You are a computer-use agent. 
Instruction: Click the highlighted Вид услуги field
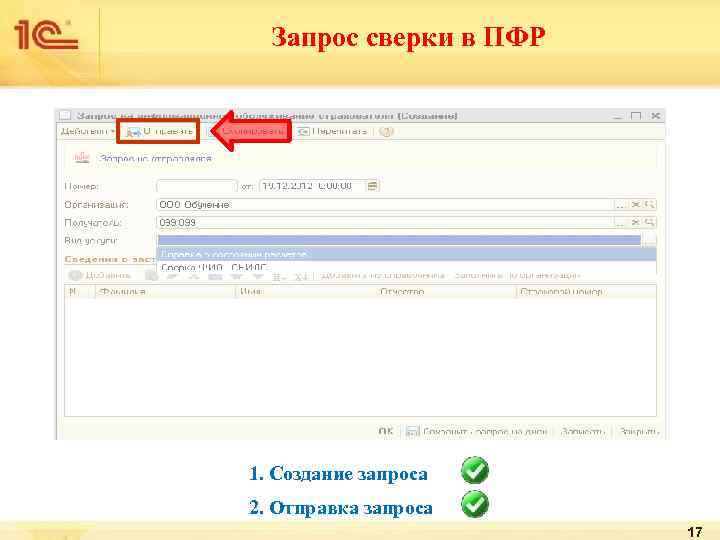399,240
